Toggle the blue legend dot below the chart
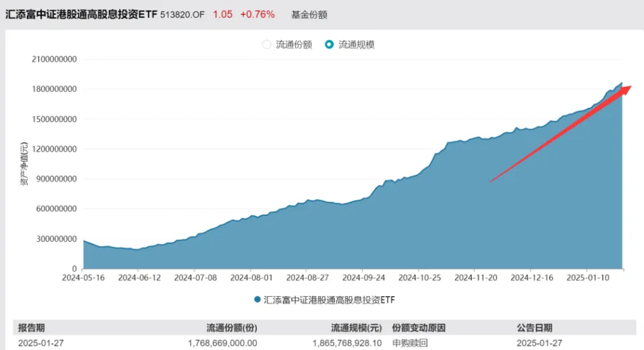Image resolution: width=644 pixels, height=350 pixels. (258, 299)
